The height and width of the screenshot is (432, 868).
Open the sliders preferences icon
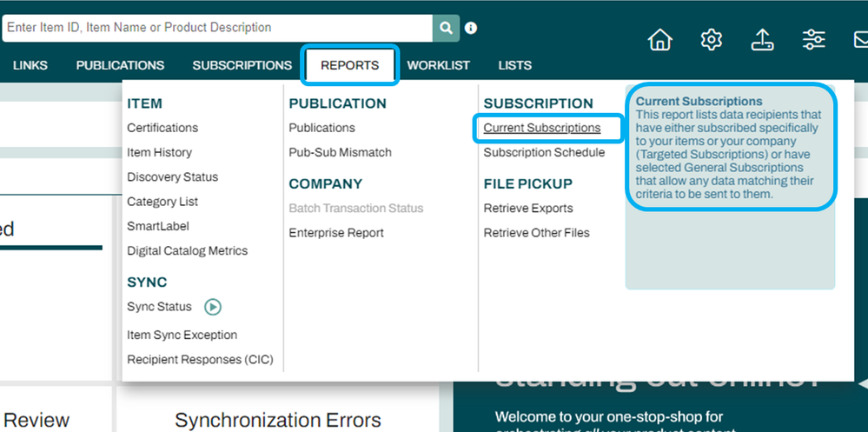[x=814, y=40]
